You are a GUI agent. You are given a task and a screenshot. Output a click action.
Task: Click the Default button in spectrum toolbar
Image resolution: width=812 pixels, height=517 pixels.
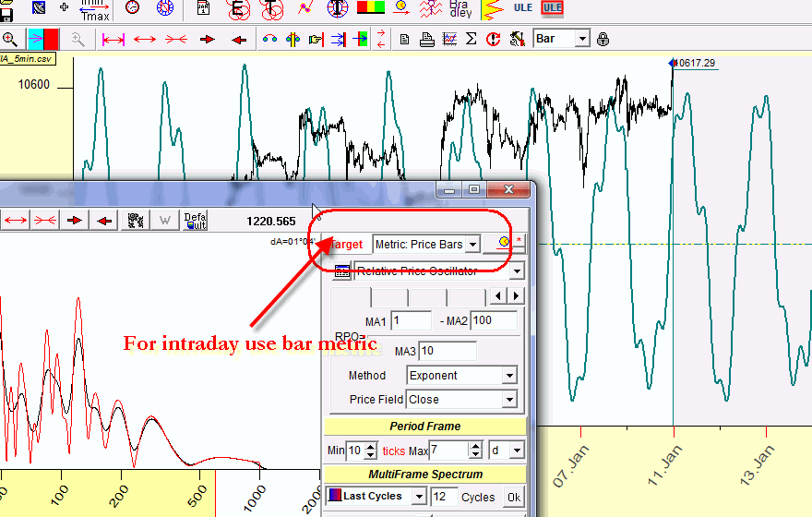(195, 220)
